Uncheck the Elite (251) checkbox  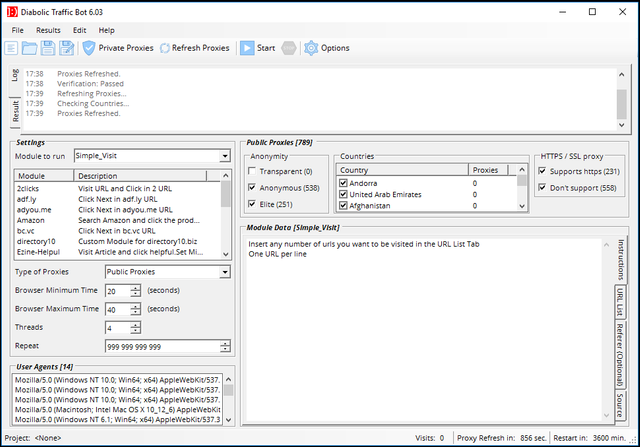(252, 204)
